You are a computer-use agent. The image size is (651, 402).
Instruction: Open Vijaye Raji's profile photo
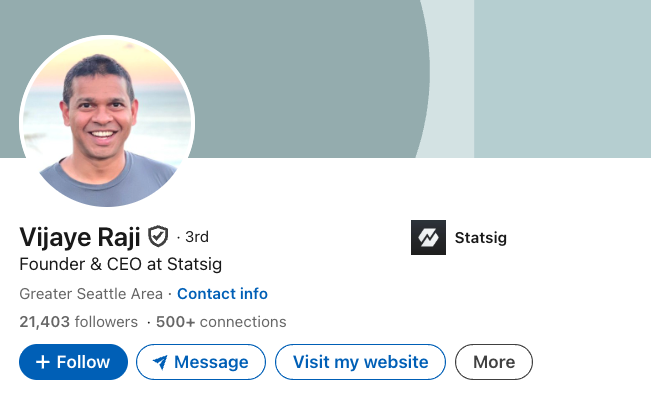[x=107, y=122]
